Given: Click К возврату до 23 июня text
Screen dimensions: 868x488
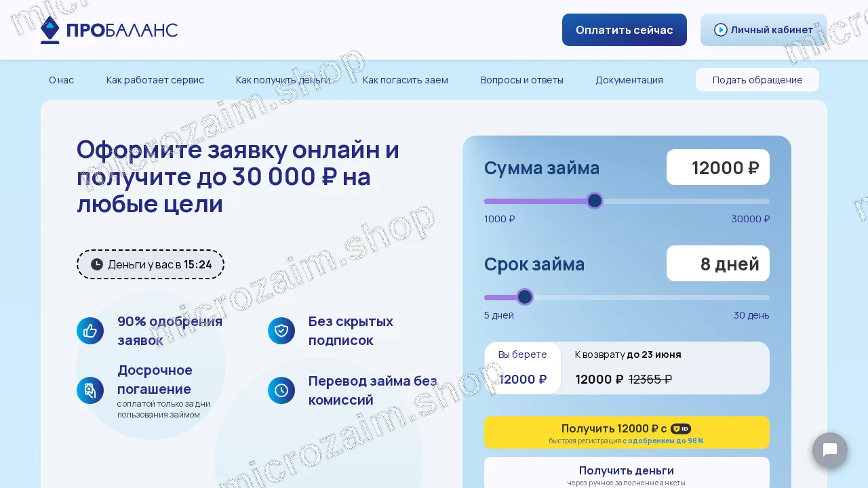Looking at the screenshot, I should pos(628,354).
